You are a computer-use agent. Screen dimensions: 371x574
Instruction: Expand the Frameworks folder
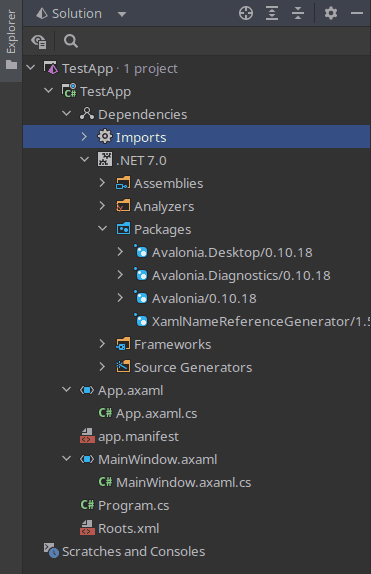(x=102, y=344)
